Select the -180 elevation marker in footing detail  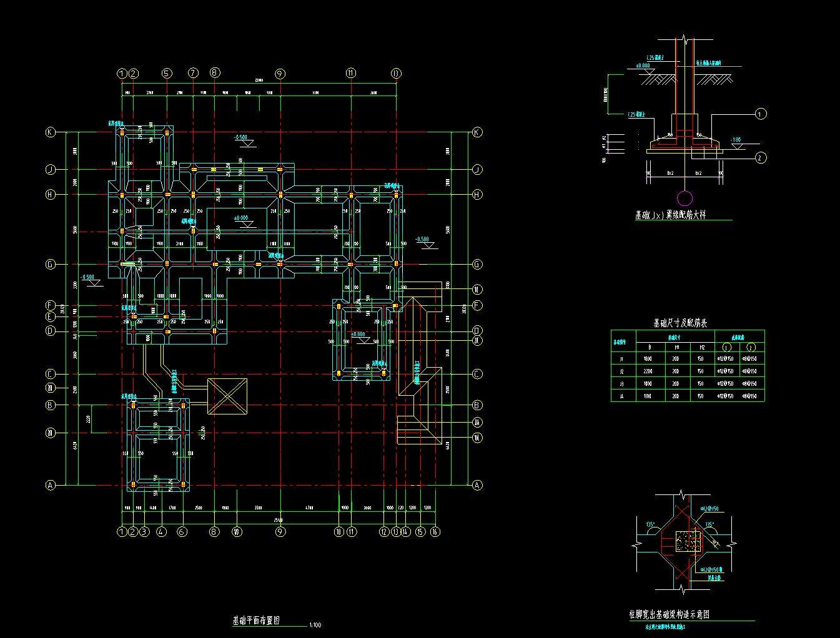point(736,140)
